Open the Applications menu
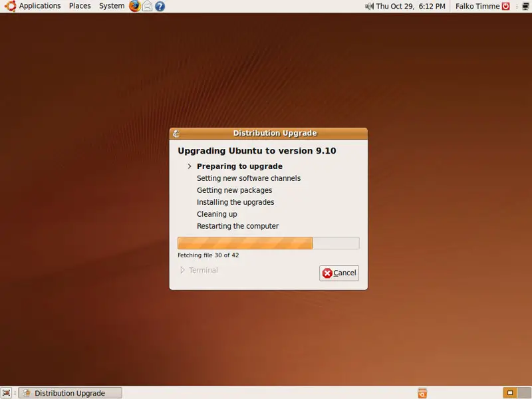The width and height of the screenshot is (532, 399). pyautogui.click(x=39, y=6)
